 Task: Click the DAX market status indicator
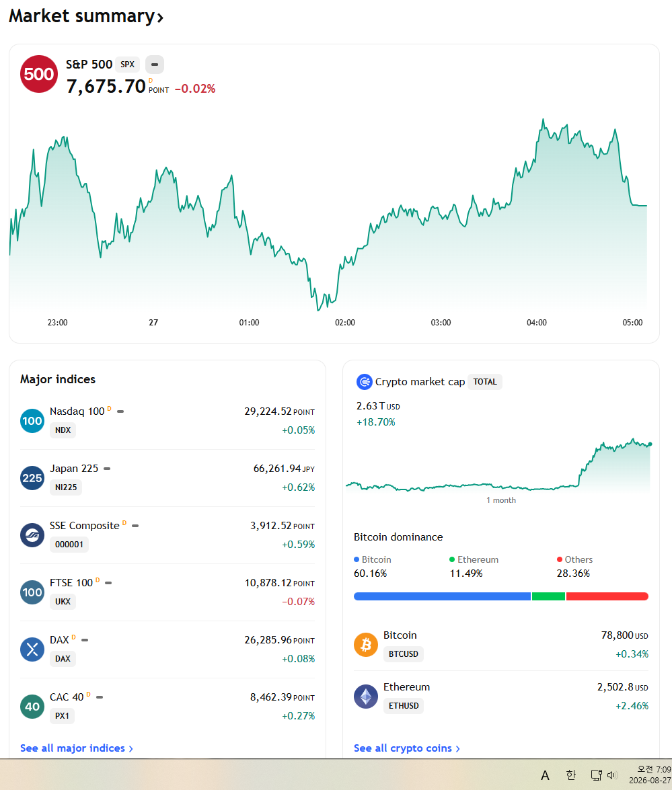85,640
